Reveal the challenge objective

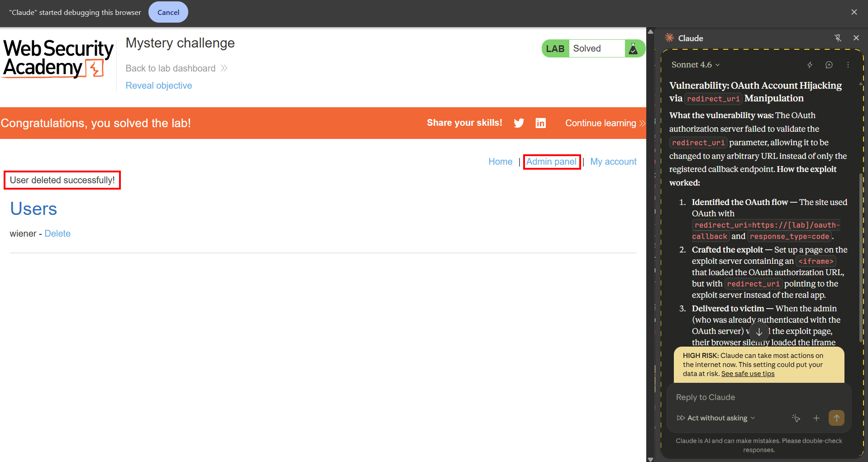pyautogui.click(x=158, y=86)
